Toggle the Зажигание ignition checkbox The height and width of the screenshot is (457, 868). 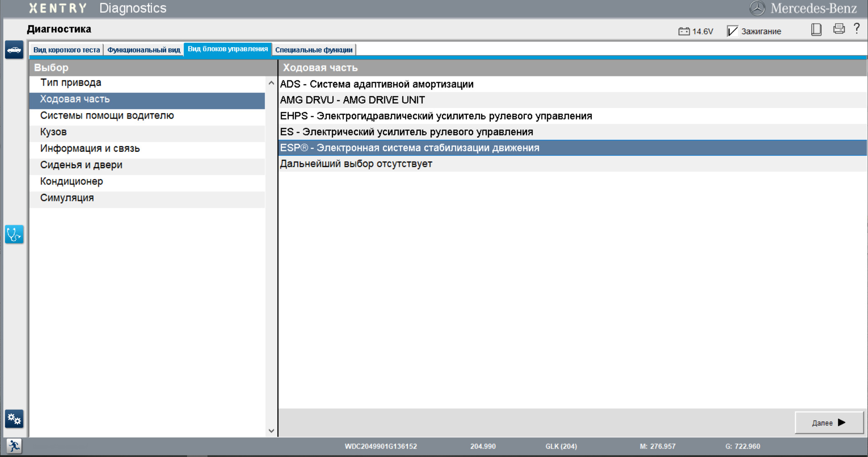click(732, 31)
